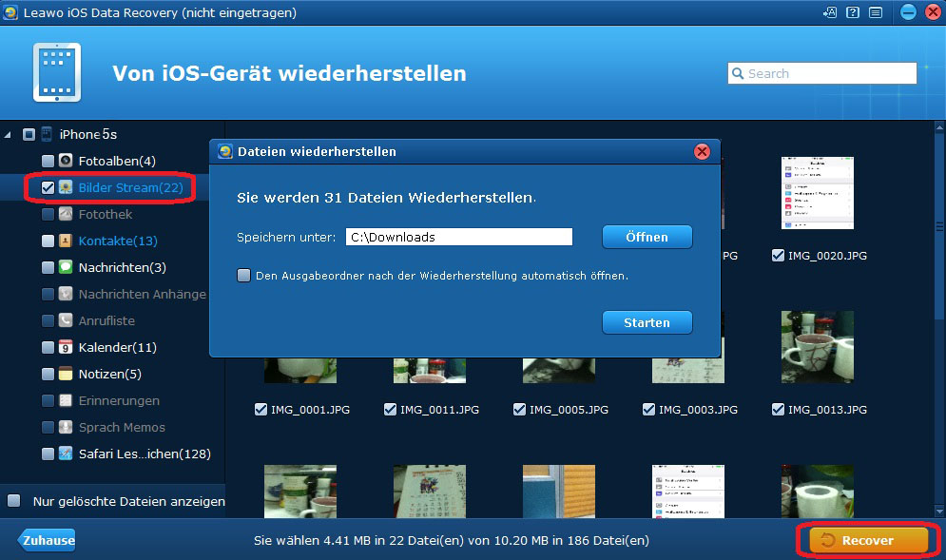Uncheck IMG_0011.JPG checkbox
946x560 pixels.
click(390, 409)
